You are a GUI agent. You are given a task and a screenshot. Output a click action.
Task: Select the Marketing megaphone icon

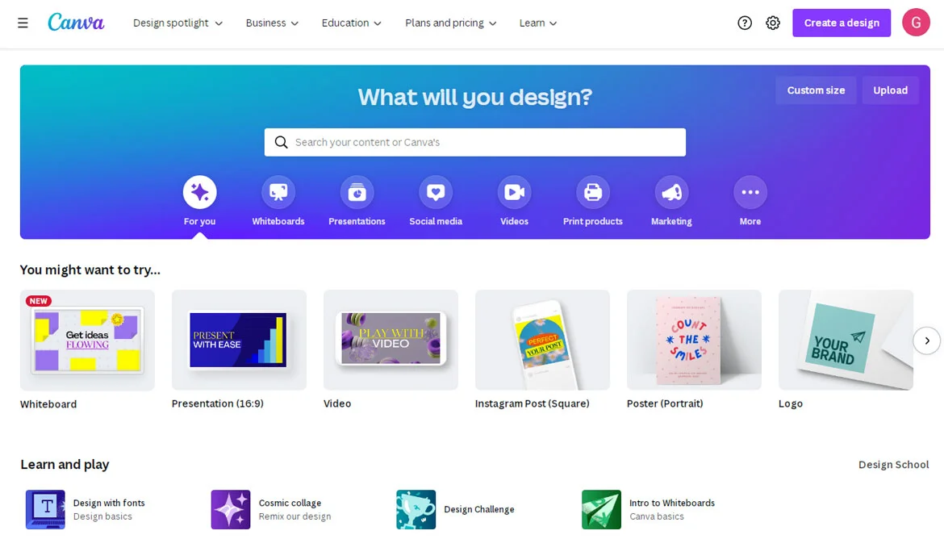(671, 192)
